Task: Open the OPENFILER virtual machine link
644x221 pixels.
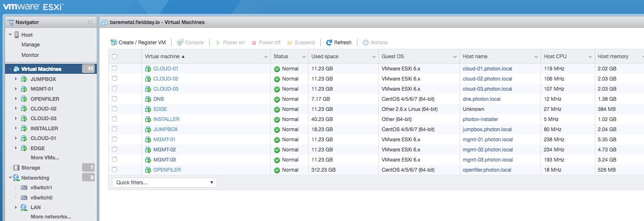Action: click(167, 170)
